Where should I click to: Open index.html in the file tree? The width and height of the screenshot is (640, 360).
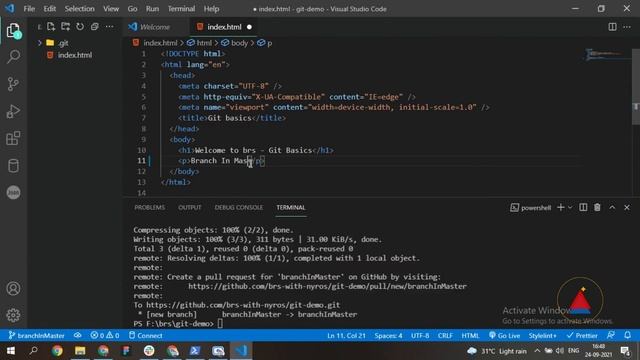(x=75, y=55)
